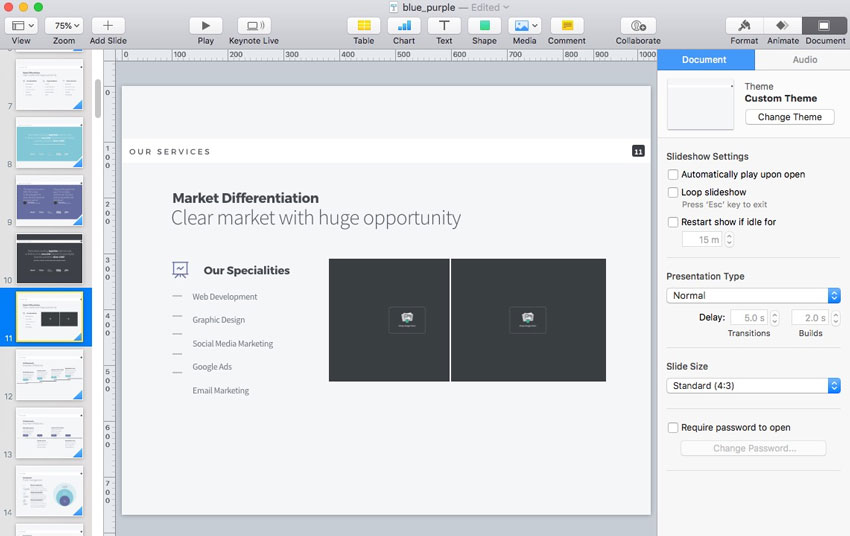
Task: Open the View menu button
Action: [x=21, y=25]
